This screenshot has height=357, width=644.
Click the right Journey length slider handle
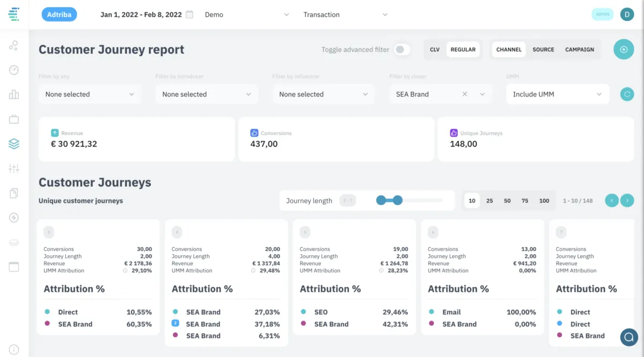[398, 200]
